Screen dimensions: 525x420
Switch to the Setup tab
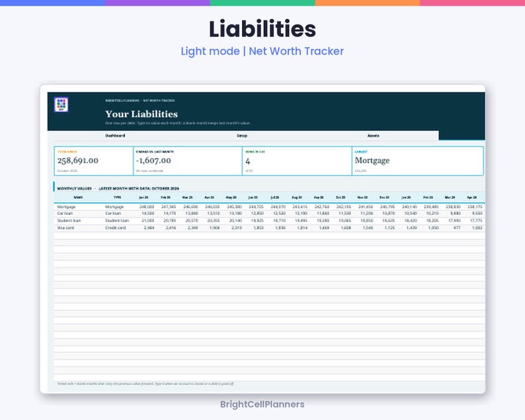(x=242, y=136)
